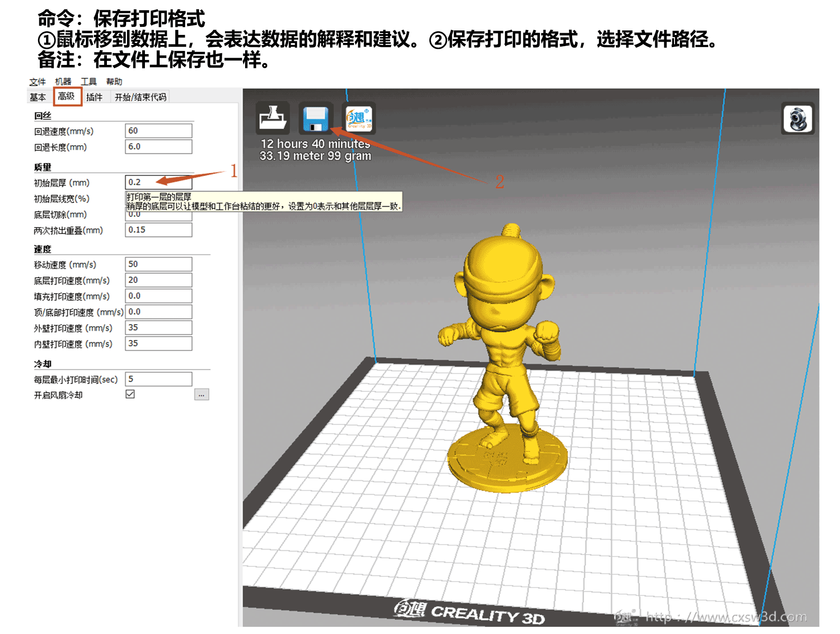Click the 回丝 section heading

42,116
